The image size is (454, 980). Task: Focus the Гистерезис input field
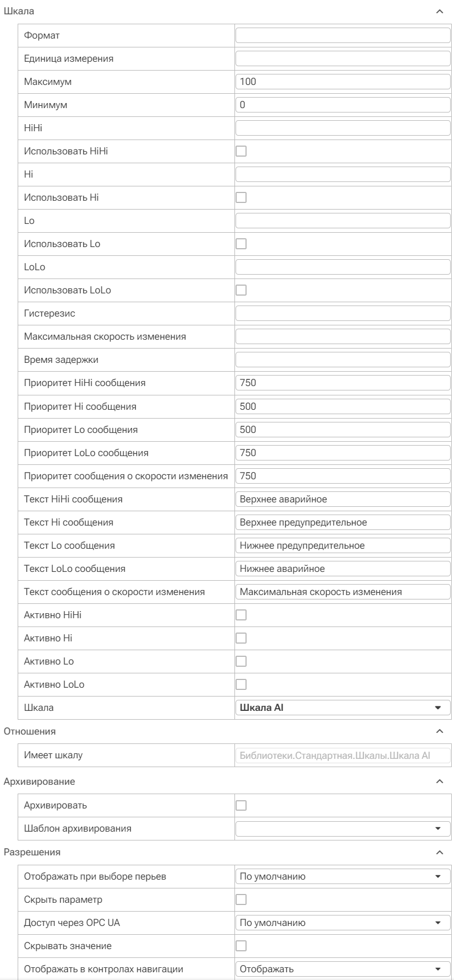pos(343,313)
